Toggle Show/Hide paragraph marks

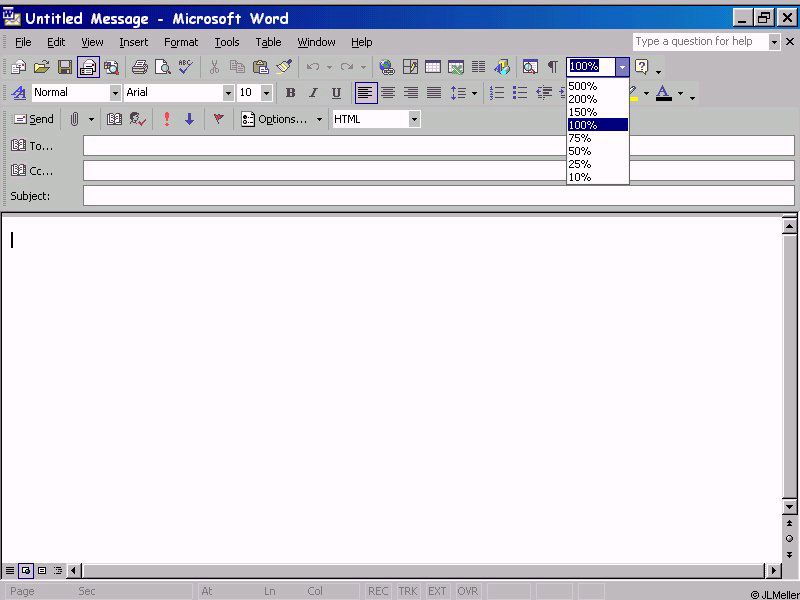pos(553,67)
